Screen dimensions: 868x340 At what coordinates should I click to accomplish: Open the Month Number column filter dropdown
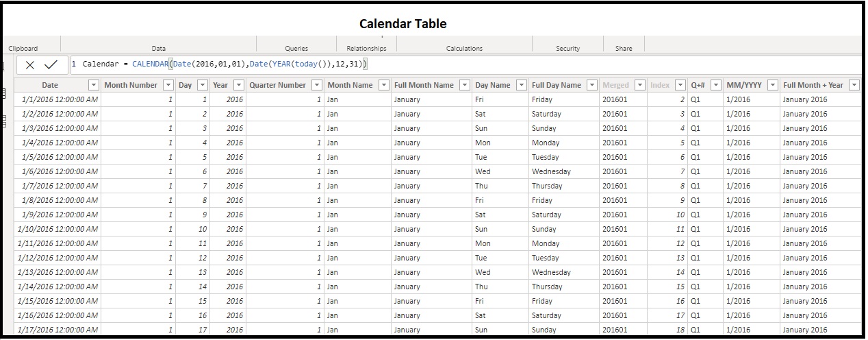pyautogui.click(x=168, y=85)
